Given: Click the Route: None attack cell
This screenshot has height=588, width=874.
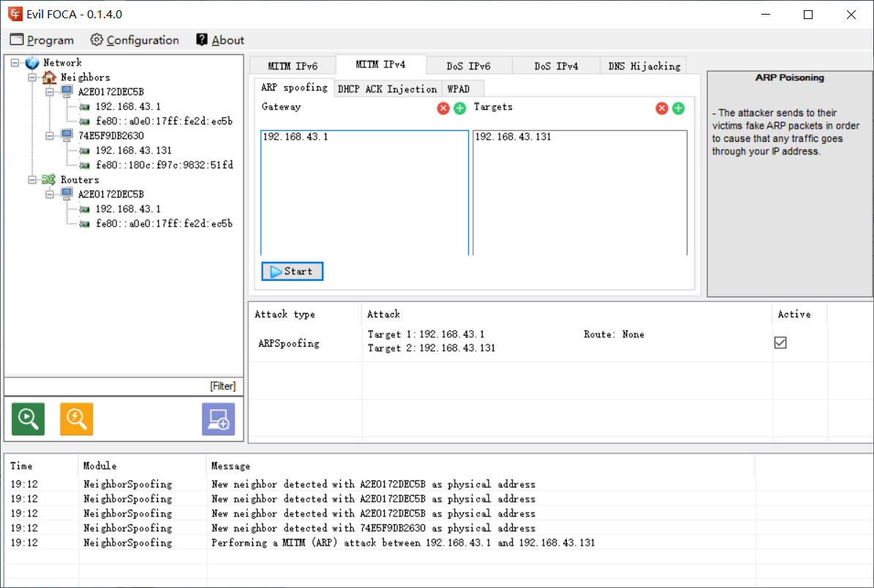Looking at the screenshot, I should tap(614, 334).
